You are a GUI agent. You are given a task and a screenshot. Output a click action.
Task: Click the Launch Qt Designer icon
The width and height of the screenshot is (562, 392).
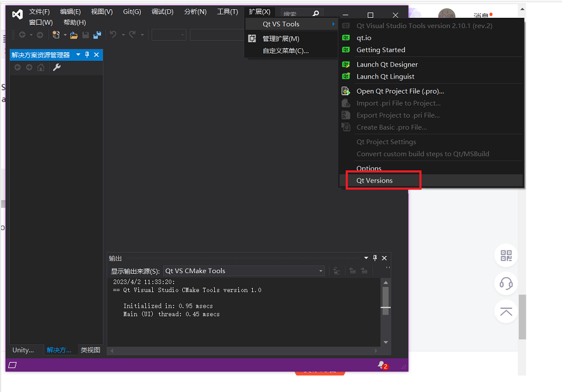pos(346,64)
